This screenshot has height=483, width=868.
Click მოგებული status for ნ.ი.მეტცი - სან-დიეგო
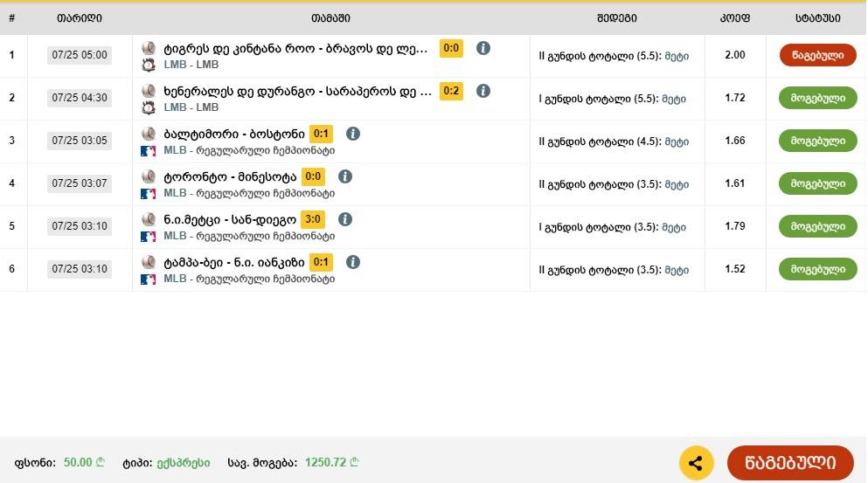tap(817, 226)
